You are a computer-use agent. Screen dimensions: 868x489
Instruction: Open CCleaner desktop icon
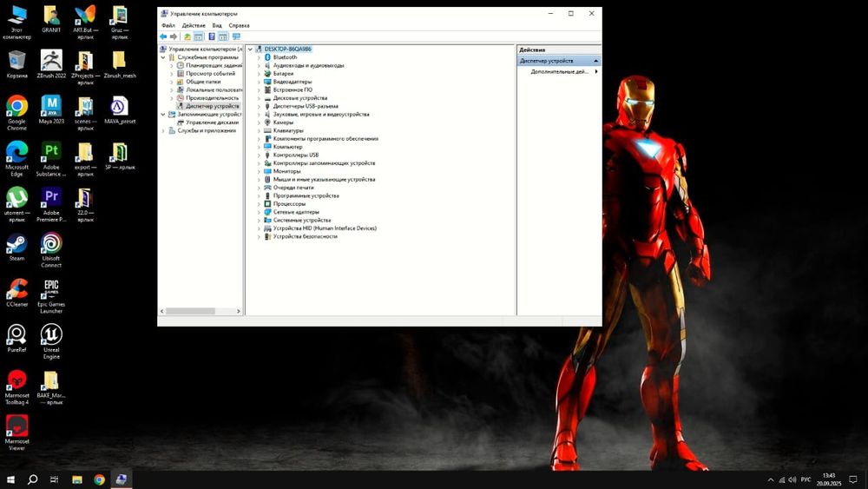pyautogui.click(x=16, y=293)
